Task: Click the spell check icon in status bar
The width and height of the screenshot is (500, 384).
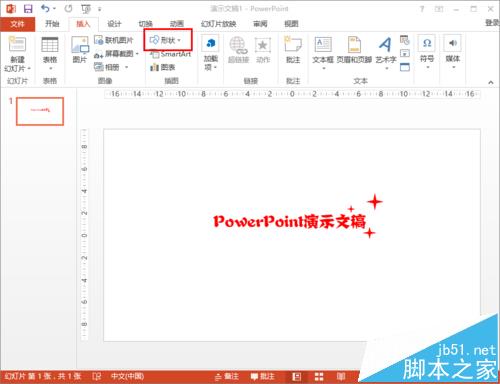Action: pyautogui.click(x=96, y=377)
